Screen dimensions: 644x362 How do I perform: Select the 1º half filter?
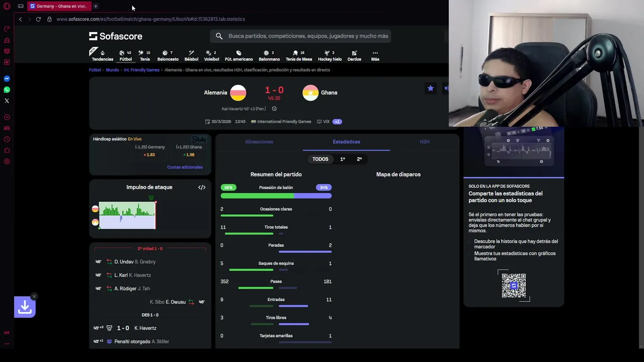[x=343, y=159]
